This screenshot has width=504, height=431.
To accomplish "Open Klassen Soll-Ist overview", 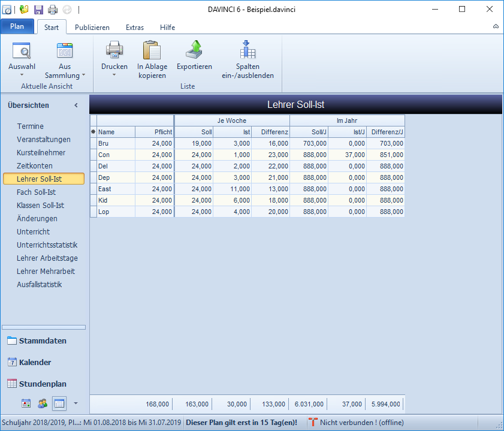I will tap(40, 206).
